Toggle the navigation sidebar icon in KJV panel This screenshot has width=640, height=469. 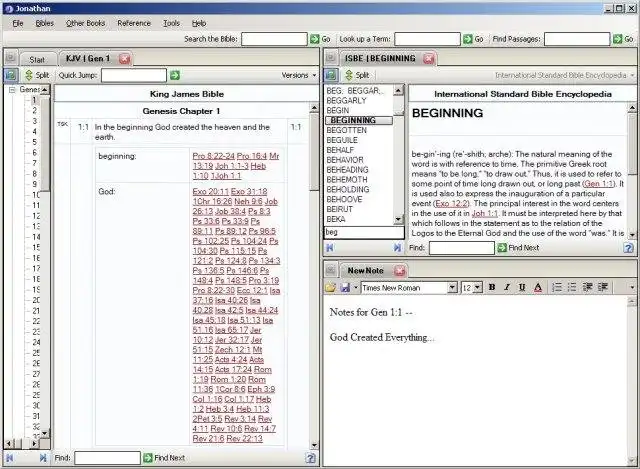(10, 75)
